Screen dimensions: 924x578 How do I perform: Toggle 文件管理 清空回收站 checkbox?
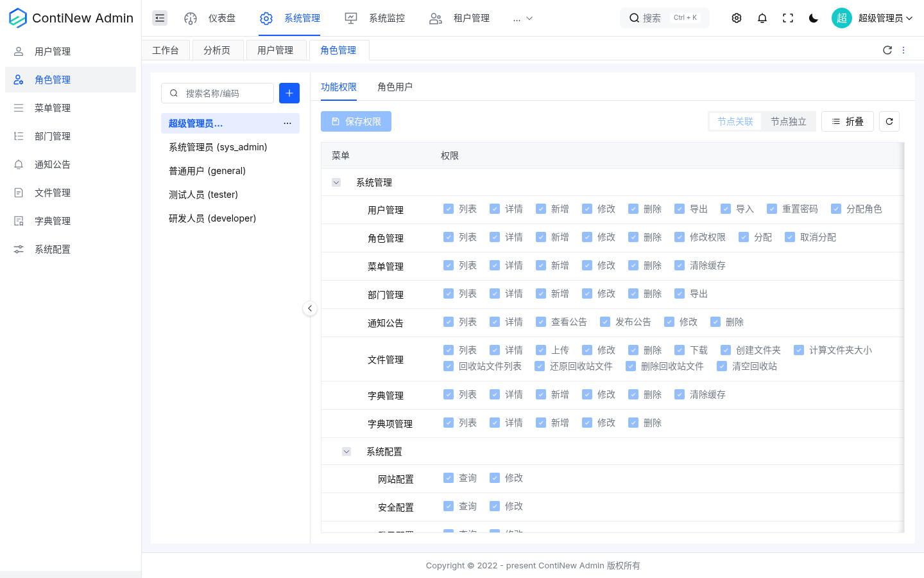tap(722, 366)
